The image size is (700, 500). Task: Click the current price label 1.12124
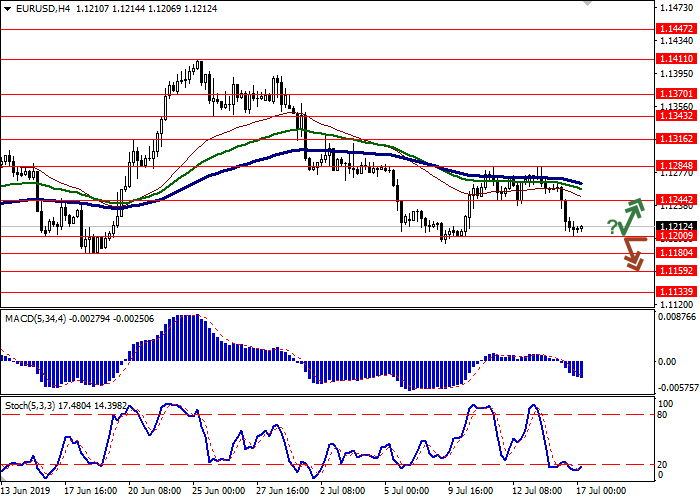click(677, 227)
